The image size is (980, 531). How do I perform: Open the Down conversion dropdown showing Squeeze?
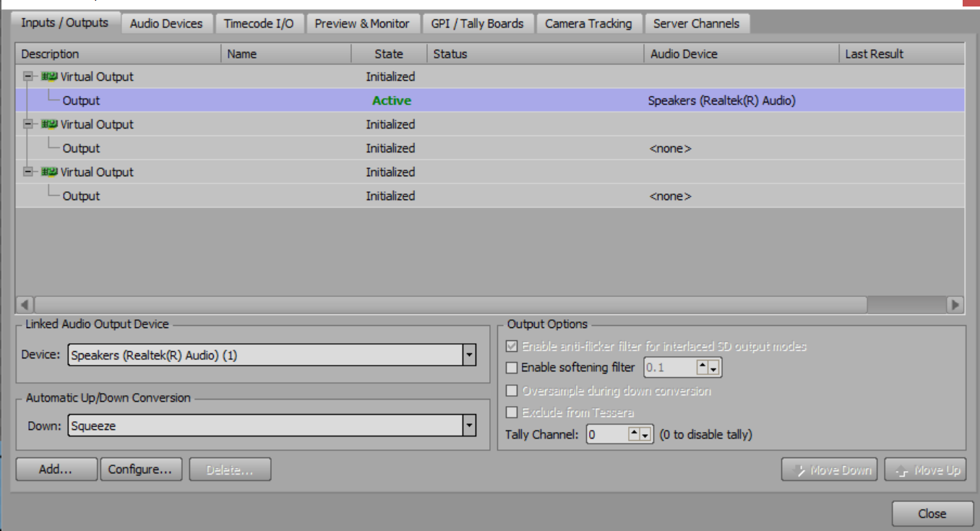[469, 426]
